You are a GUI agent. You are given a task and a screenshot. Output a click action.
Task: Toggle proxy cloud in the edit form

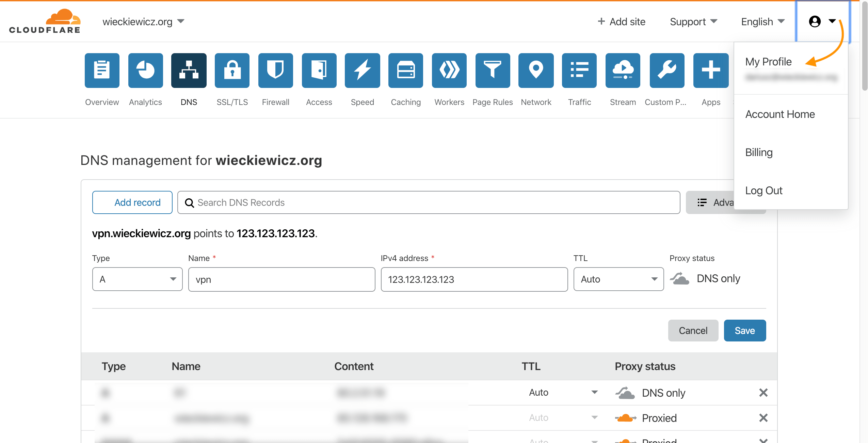point(679,278)
